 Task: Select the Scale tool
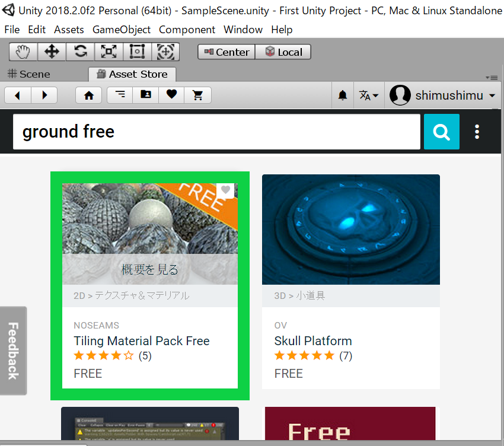(x=109, y=52)
